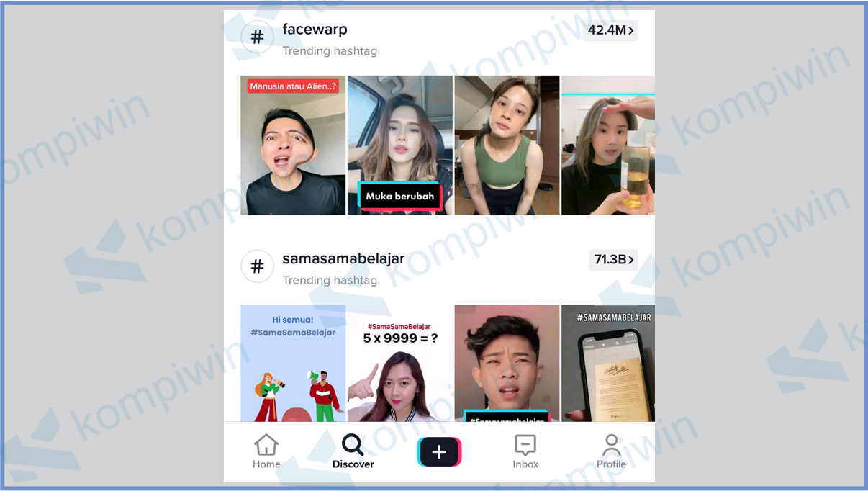This screenshot has width=868, height=491.
Task: Play the "Muka berubah" video thumbnail
Action: pos(400,145)
